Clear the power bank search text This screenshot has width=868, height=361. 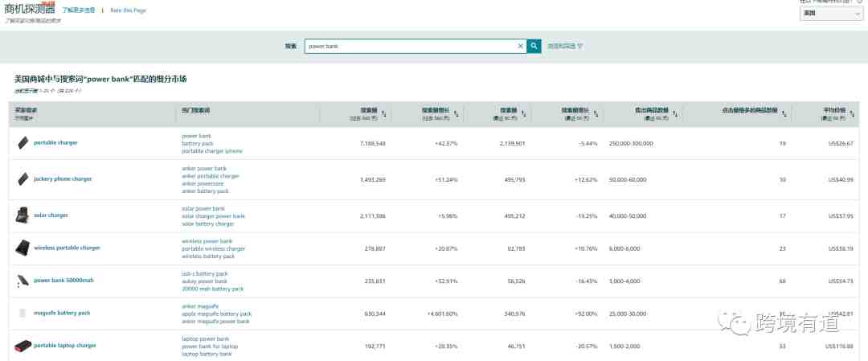click(520, 46)
